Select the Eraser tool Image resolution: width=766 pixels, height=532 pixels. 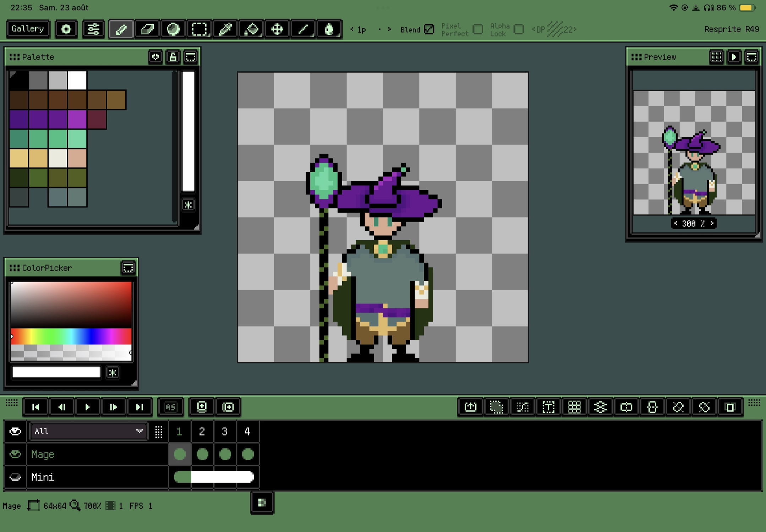tap(147, 29)
